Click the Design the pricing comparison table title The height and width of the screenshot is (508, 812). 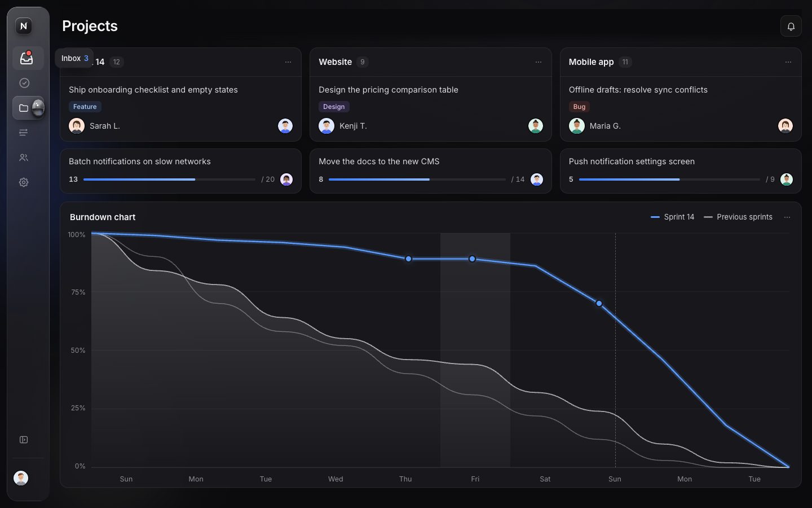coord(389,90)
